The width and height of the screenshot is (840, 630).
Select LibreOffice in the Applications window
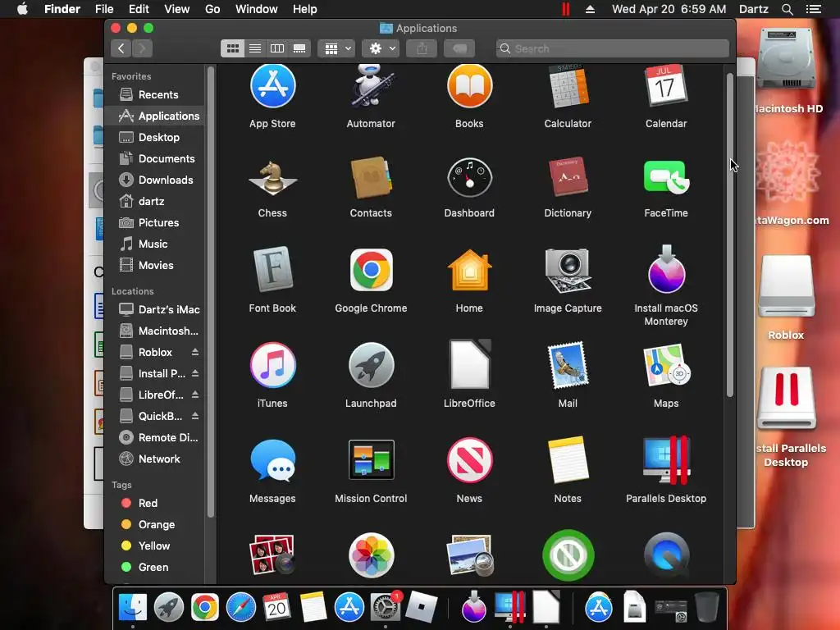click(469, 365)
